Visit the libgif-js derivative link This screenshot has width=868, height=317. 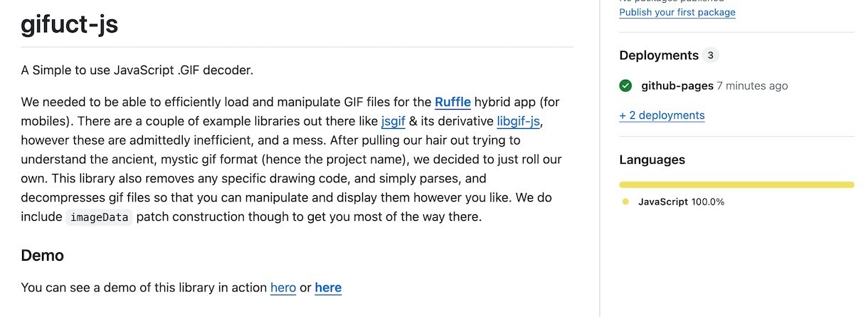(x=520, y=121)
